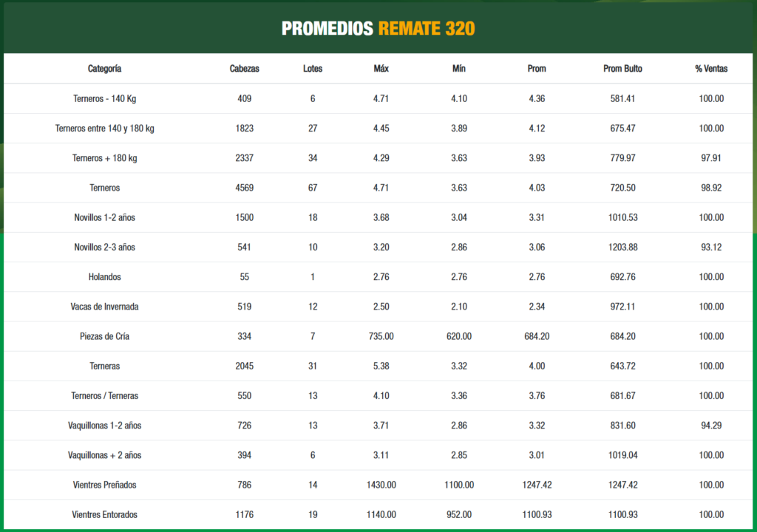
Task: Click the Vientres Preñados row label
Action: tap(104, 485)
